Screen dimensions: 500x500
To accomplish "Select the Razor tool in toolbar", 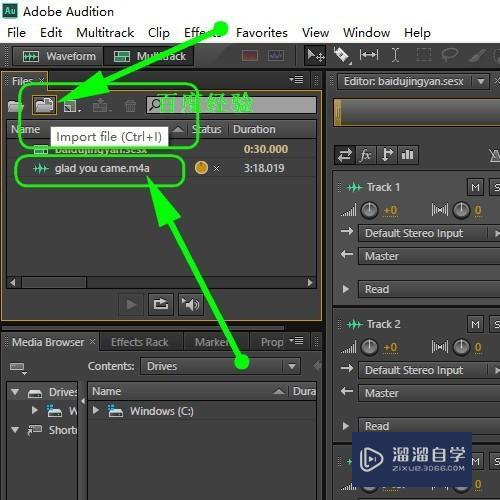I will (x=342, y=55).
